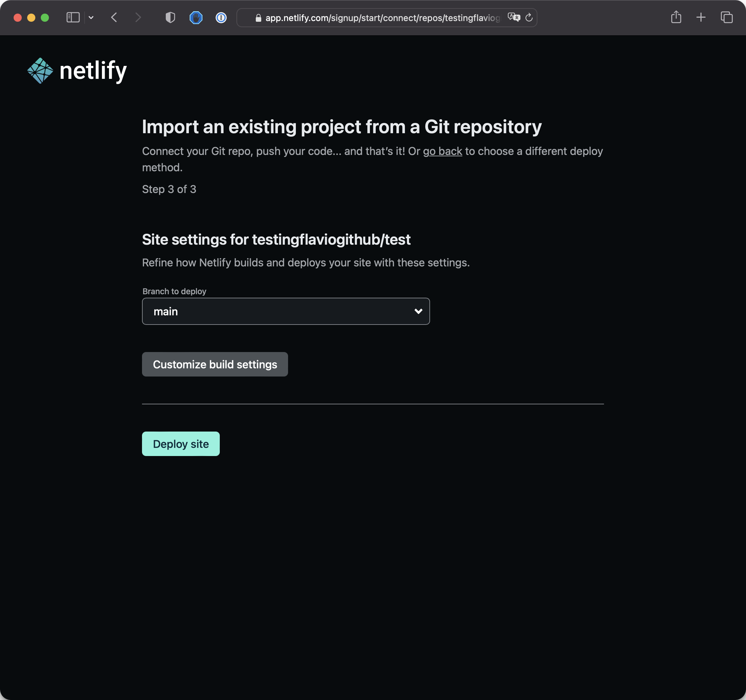Image resolution: width=746 pixels, height=700 pixels.
Task: Go back using the back arrow
Action: pyautogui.click(x=114, y=18)
